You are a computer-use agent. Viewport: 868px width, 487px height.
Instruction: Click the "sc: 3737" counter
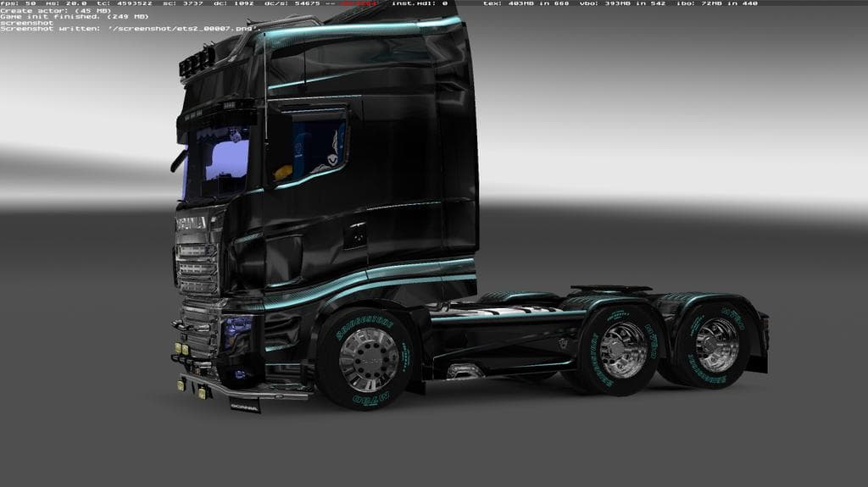183,3
